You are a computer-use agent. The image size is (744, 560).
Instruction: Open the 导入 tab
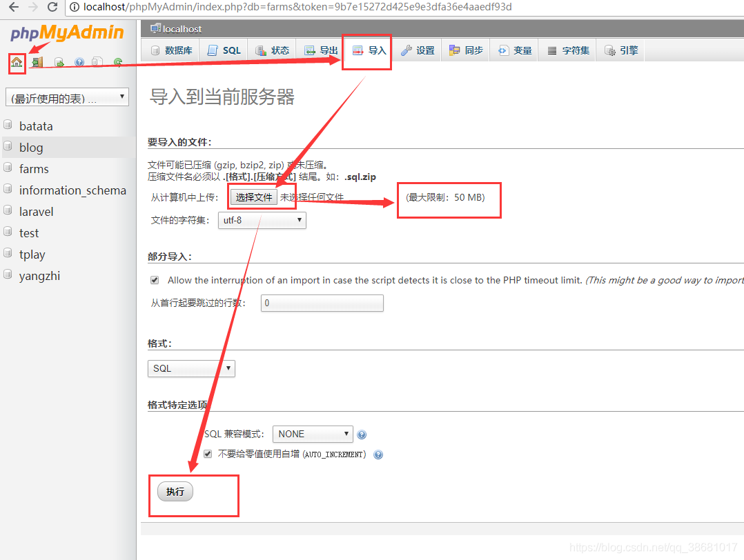369,50
